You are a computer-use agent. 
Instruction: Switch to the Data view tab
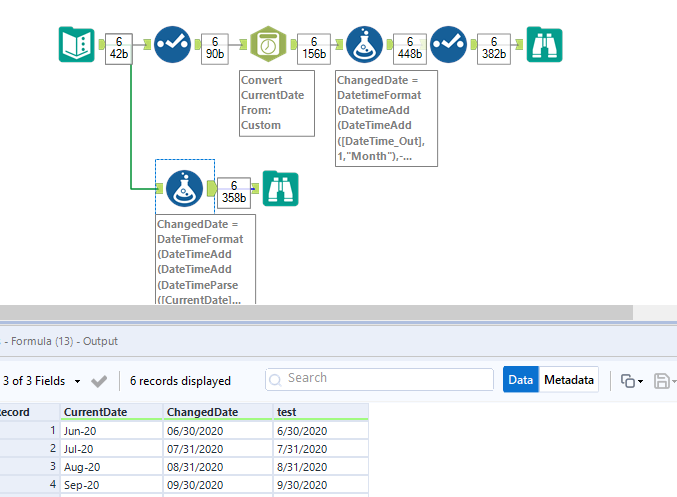point(520,380)
